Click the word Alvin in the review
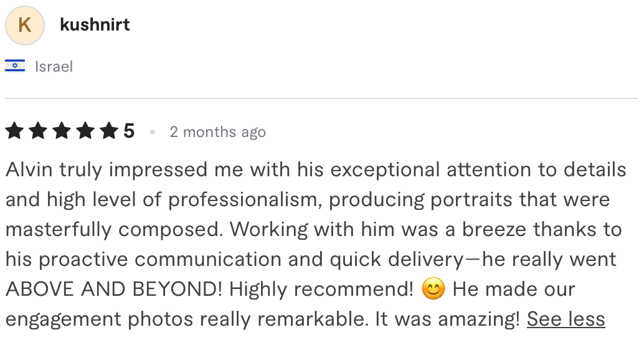Image resolution: width=644 pixels, height=345 pixels. point(29,169)
